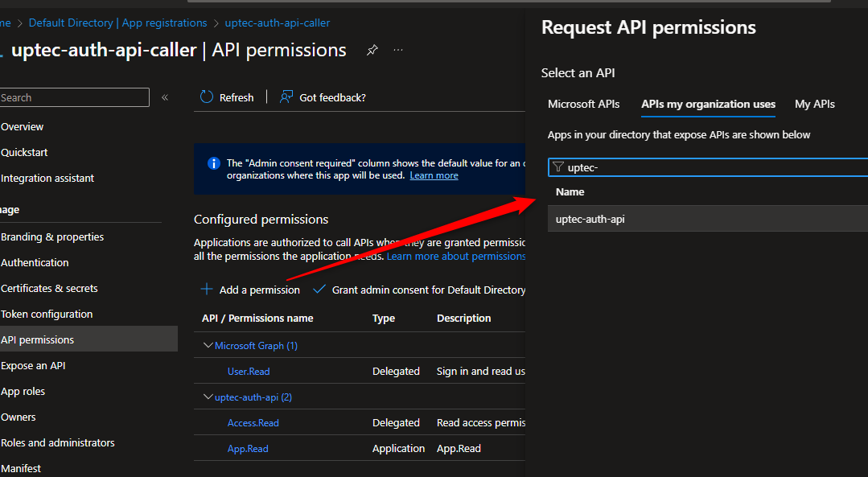This screenshot has height=477, width=868.
Task: Pin the uptec-auth-api-caller page
Action: coord(372,50)
